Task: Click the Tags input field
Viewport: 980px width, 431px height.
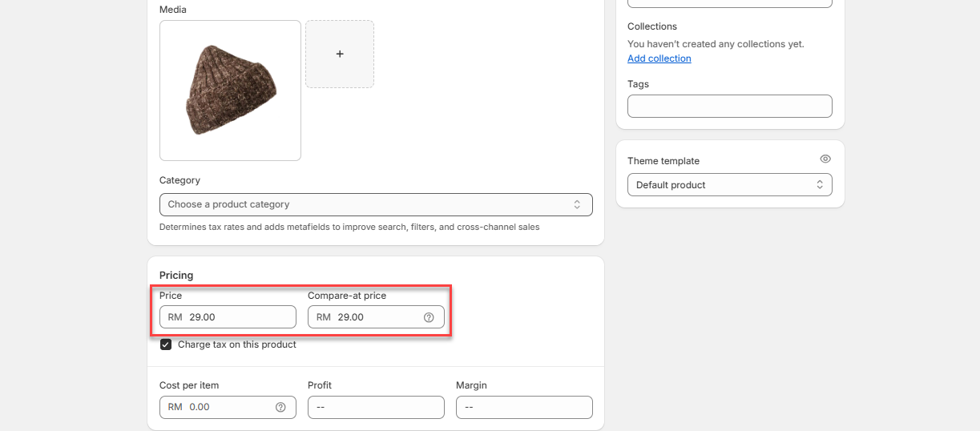Action: (729, 106)
